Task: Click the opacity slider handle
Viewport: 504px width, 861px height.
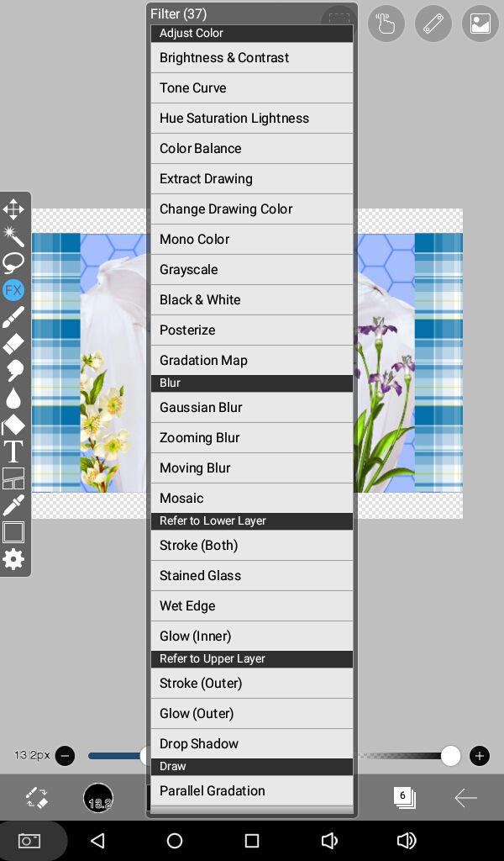Action: pos(450,756)
